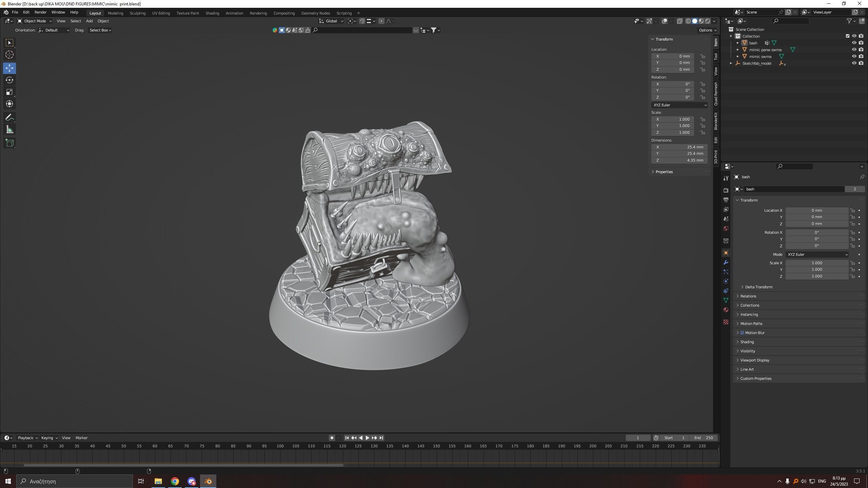Image resolution: width=868 pixels, height=488 pixels.
Task: Open the Material properties tab
Action: (726, 310)
